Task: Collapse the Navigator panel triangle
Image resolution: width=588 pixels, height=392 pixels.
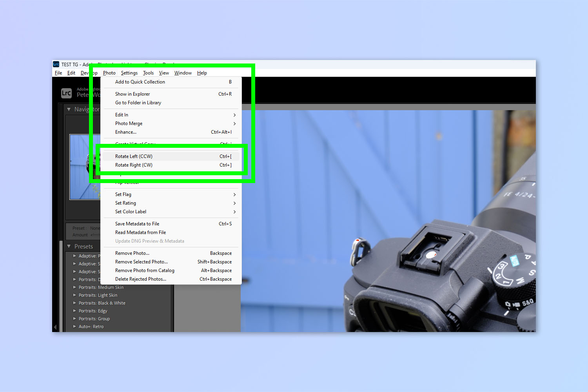Action: (x=69, y=109)
